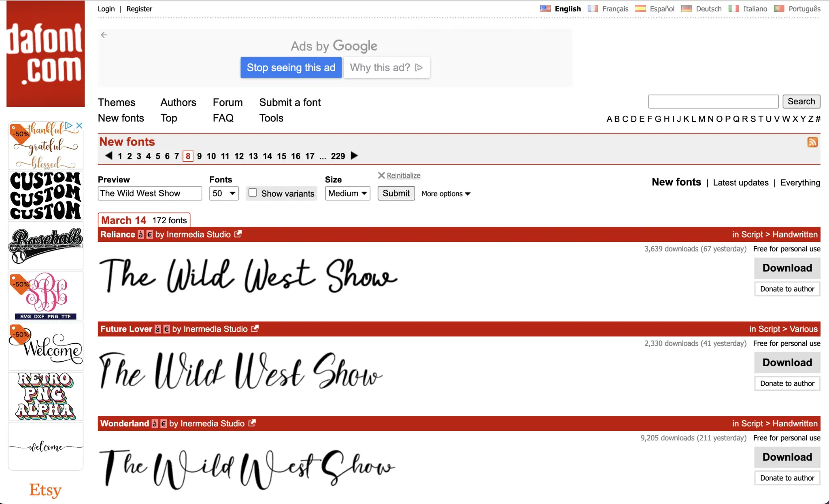
Task: Open Future Lover external link icon
Action: (x=255, y=329)
